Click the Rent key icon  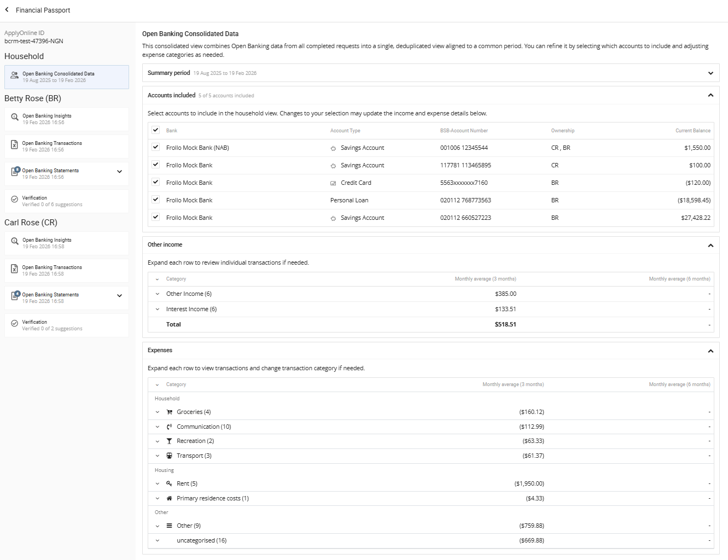click(170, 484)
